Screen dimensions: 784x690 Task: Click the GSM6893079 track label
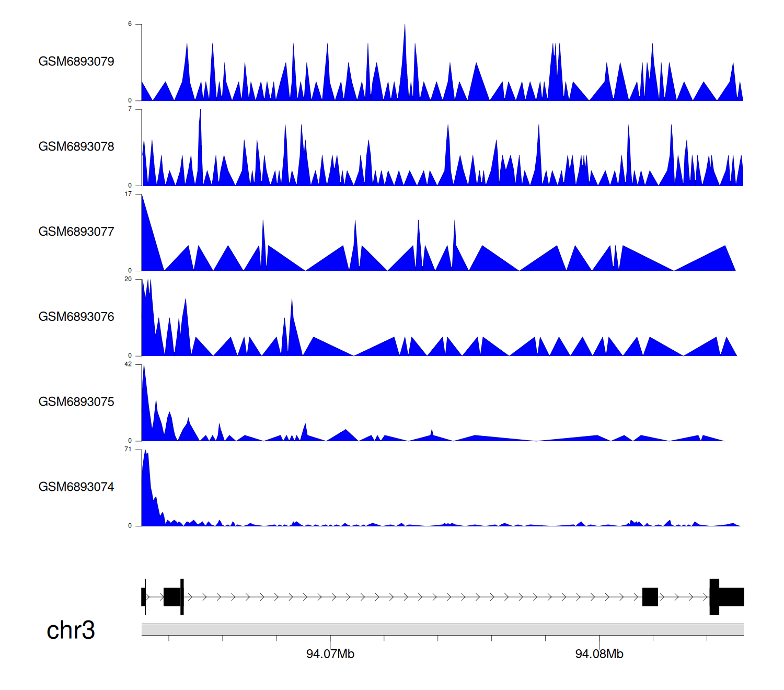click(76, 62)
